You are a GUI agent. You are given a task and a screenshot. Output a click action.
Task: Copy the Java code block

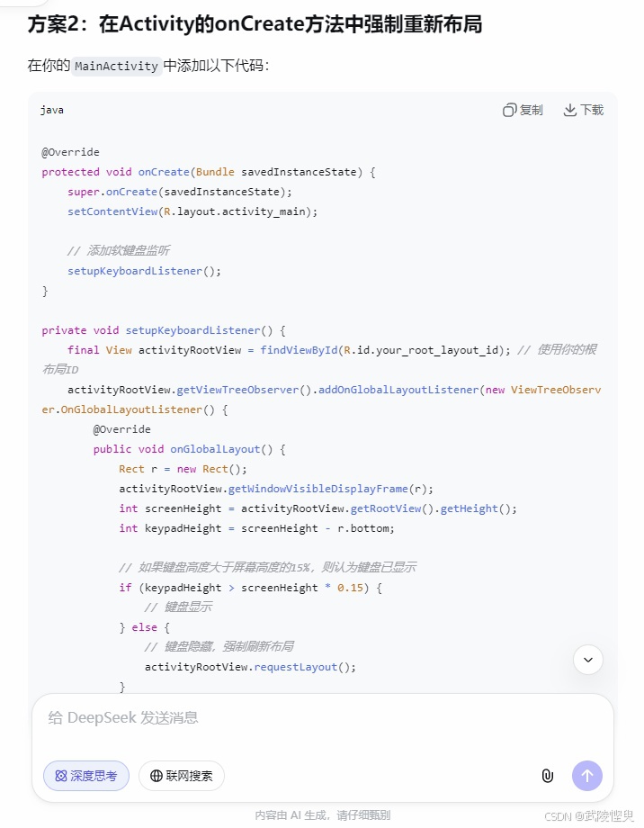click(523, 110)
